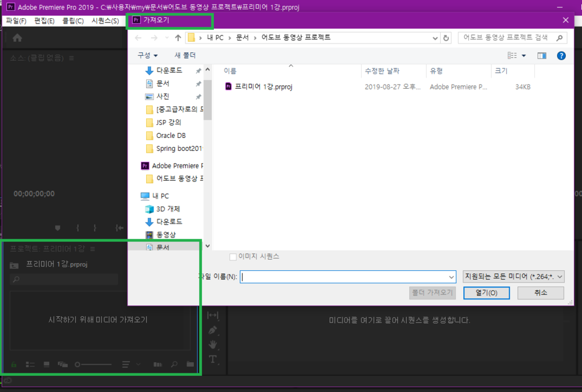Open the dialog help icon

[x=561, y=56]
